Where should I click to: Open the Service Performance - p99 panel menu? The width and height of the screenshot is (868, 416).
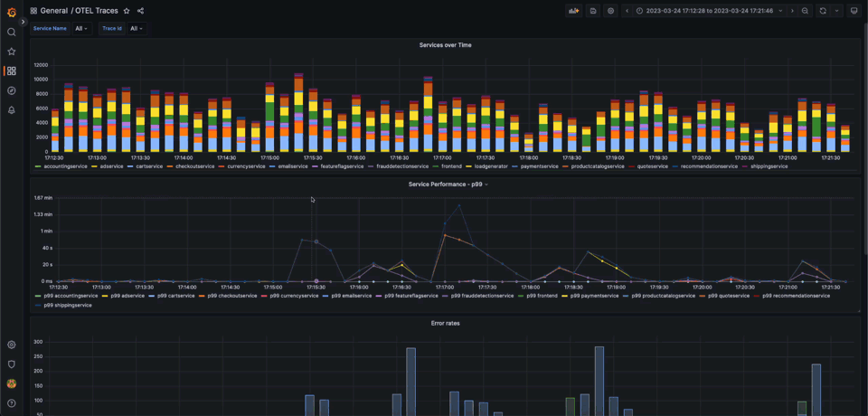pyautogui.click(x=448, y=184)
